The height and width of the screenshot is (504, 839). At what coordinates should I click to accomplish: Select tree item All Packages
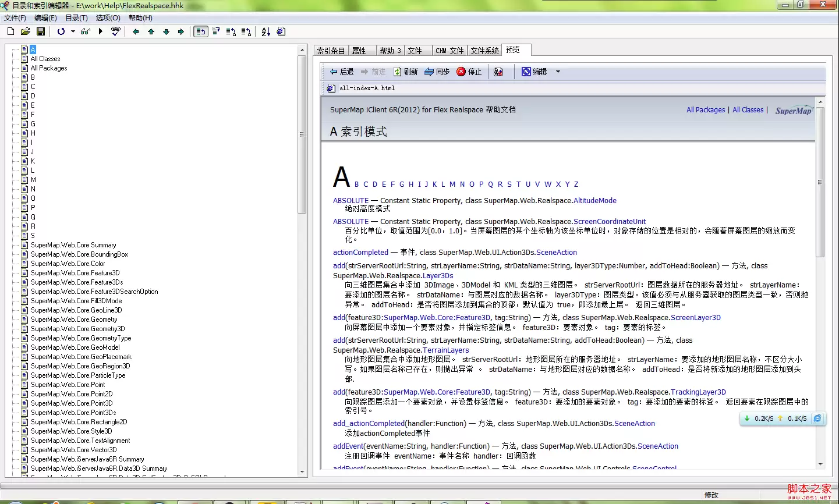(x=49, y=68)
